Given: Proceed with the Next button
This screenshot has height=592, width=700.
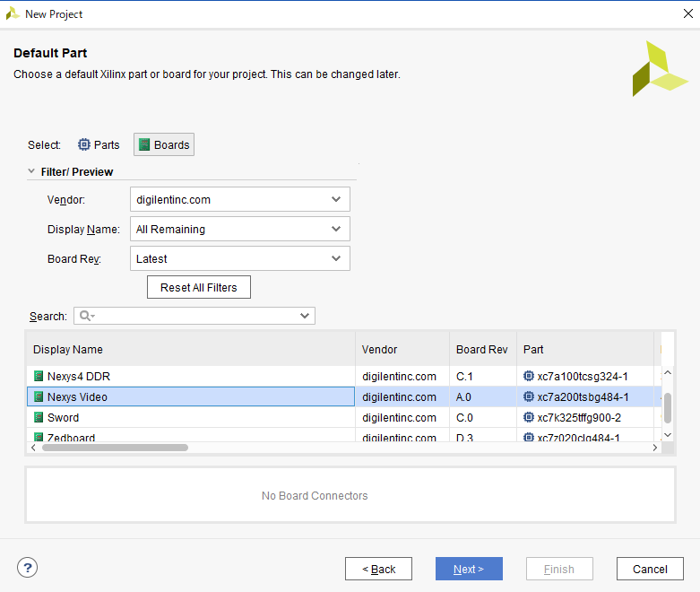Looking at the screenshot, I should pyautogui.click(x=469, y=569).
